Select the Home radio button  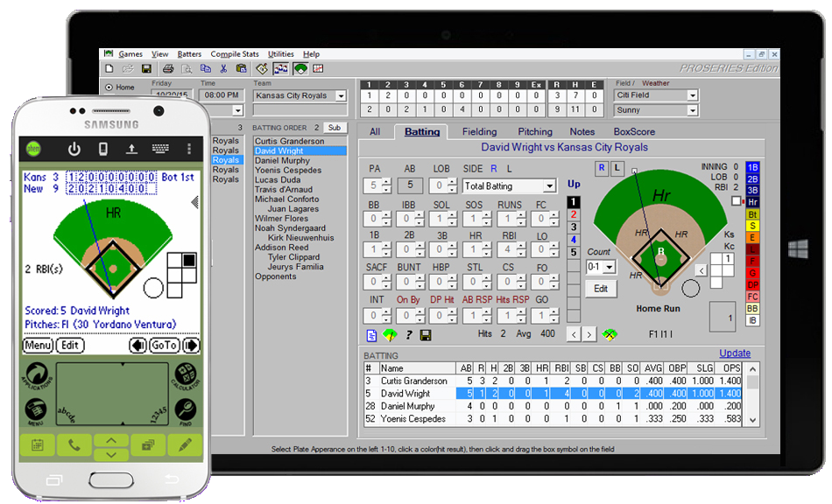pos(109,87)
